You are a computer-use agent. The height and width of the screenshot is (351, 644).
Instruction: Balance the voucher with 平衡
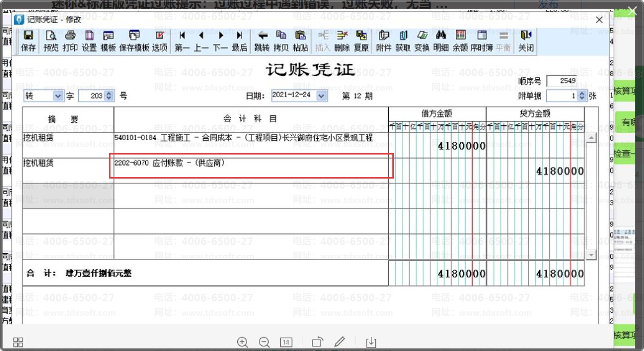coord(503,41)
